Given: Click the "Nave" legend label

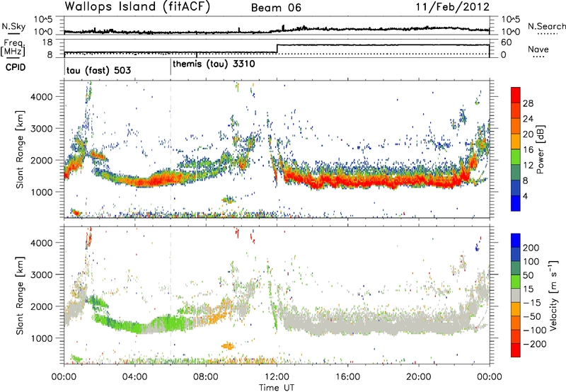Looking at the screenshot, I should tap(538, 49).
